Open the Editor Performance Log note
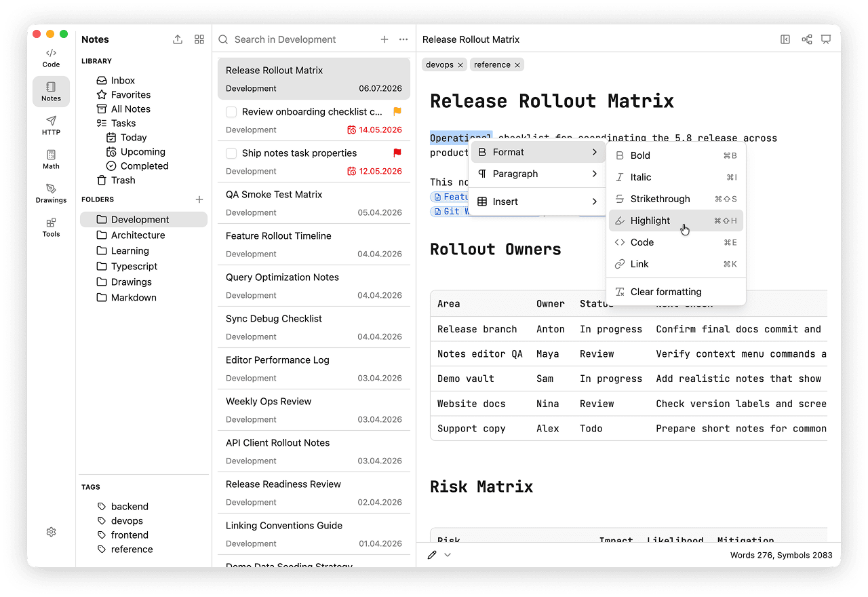The height and width of the screenshot is (597, 868). pyautogui.click(x=314, y=368)
